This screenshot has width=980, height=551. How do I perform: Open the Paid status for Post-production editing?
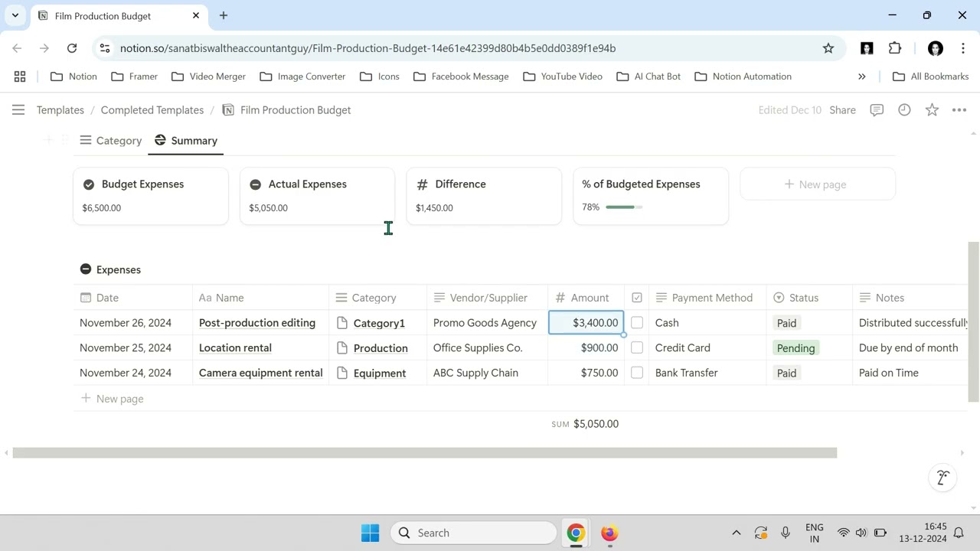[x=786, y=323]
